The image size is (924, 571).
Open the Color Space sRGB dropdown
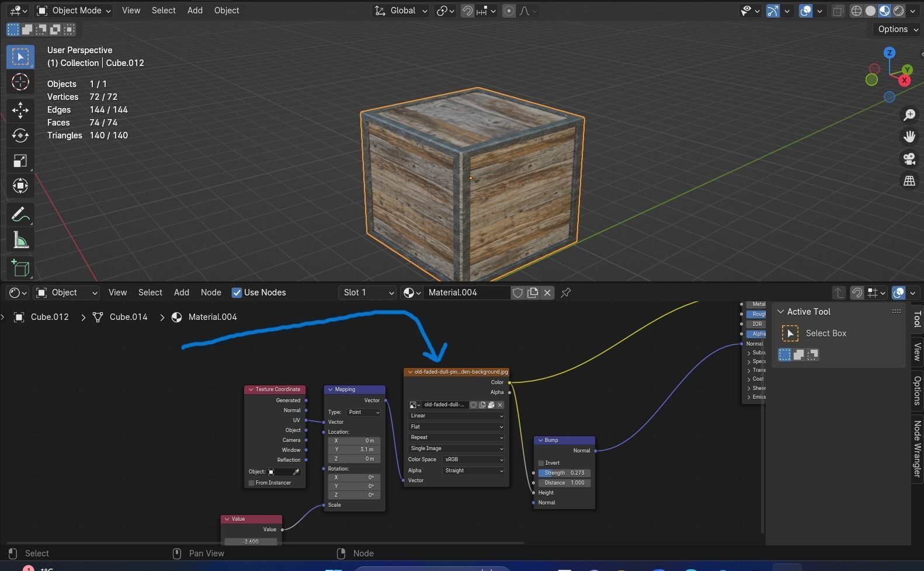473,459
